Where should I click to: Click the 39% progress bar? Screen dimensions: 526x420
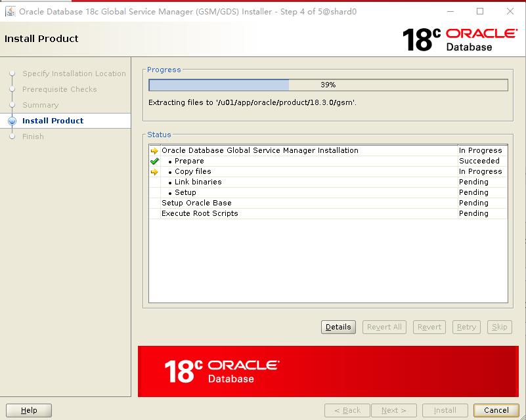point(328,85)
